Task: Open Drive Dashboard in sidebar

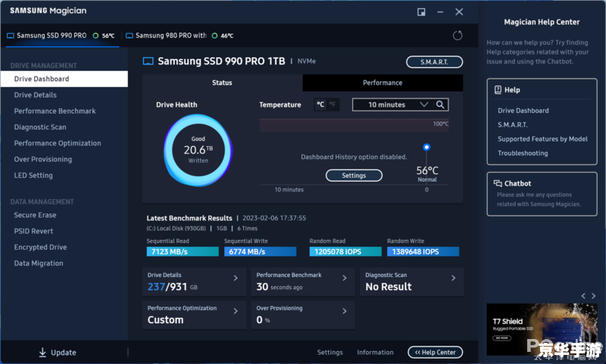Action: point(64,79)
